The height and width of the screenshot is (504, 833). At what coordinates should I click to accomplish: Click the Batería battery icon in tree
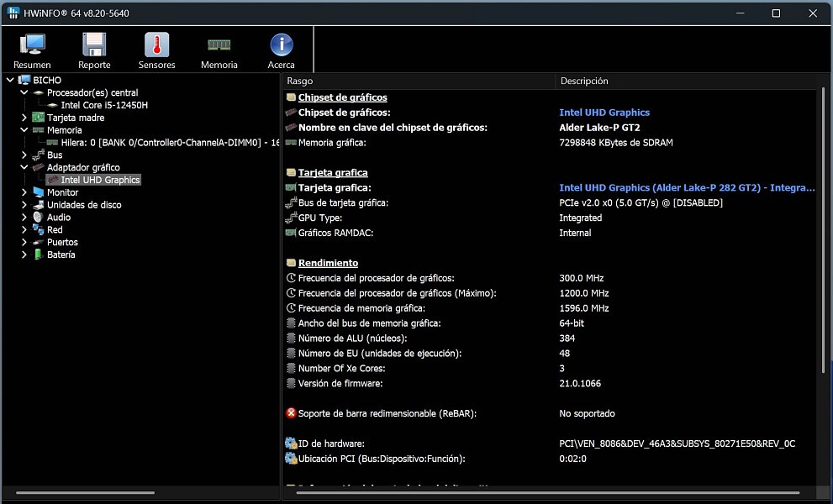coord(39,255)
